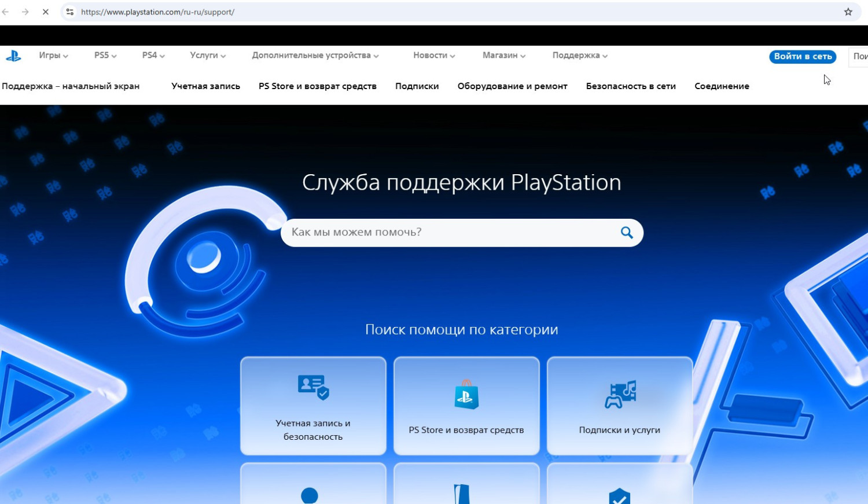
Task: Click the magnifier search icon
Action: tap(627, 233)
